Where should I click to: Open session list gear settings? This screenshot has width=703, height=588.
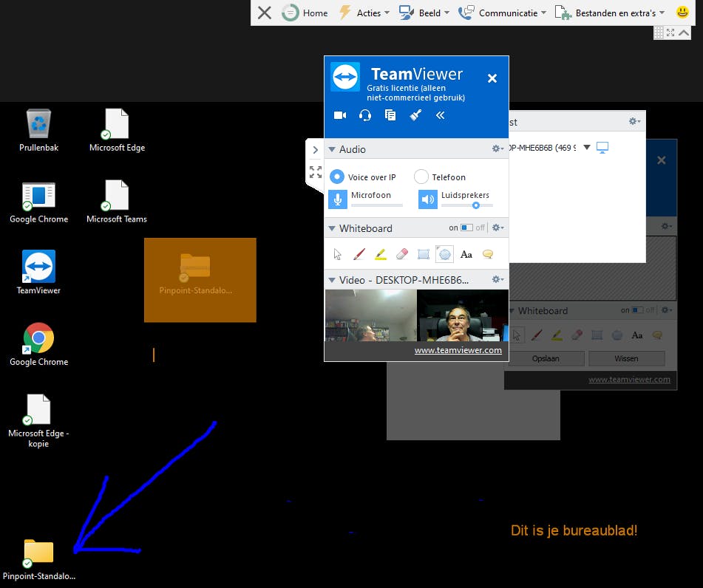point(634,121)
